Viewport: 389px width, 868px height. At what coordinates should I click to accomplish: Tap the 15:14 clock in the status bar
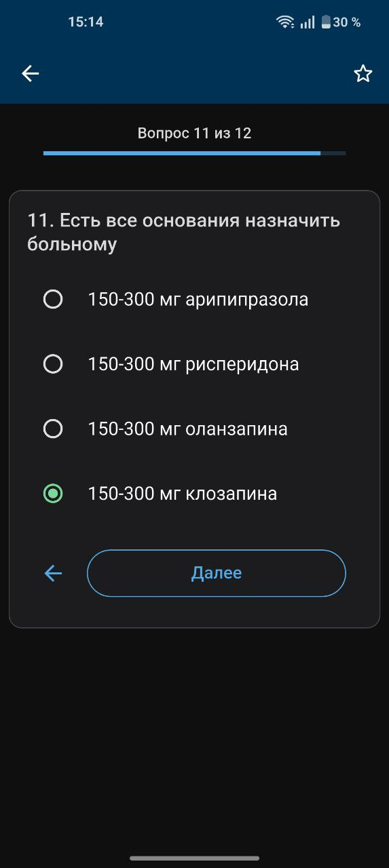coord(86,22)
